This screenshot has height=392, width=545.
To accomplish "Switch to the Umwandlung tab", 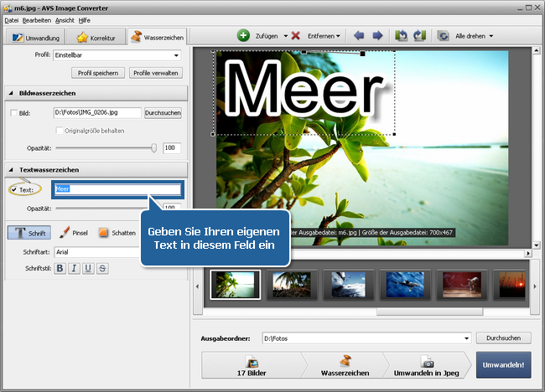I will pos(35,38).
